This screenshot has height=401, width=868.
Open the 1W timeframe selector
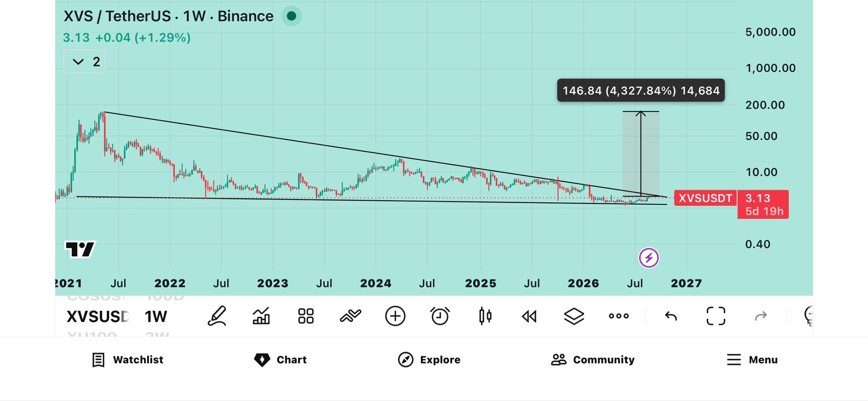pos(156,317)
